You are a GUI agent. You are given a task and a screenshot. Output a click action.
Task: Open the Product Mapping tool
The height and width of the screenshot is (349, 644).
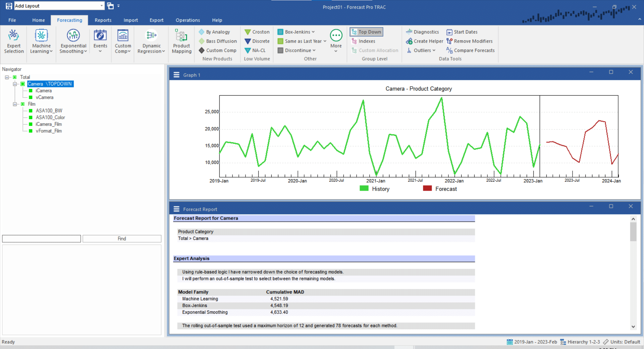[x=181, y=41]
